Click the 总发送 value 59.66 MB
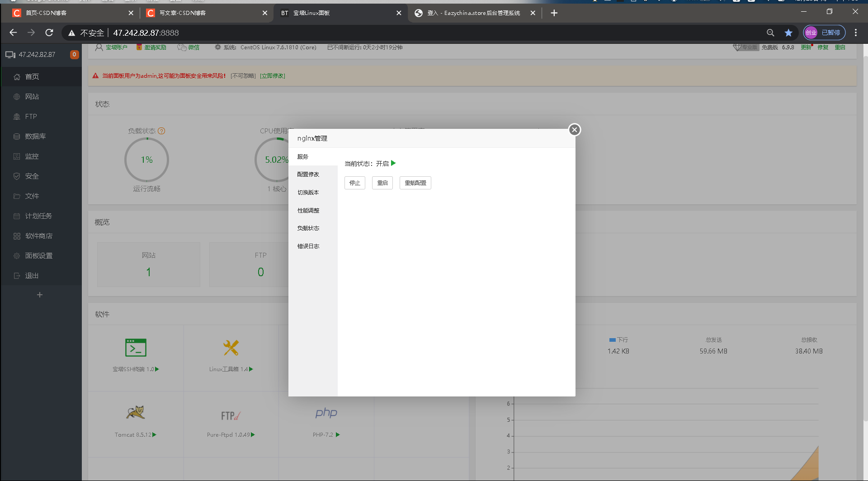The image size is (868, 481). pos(713,351)
